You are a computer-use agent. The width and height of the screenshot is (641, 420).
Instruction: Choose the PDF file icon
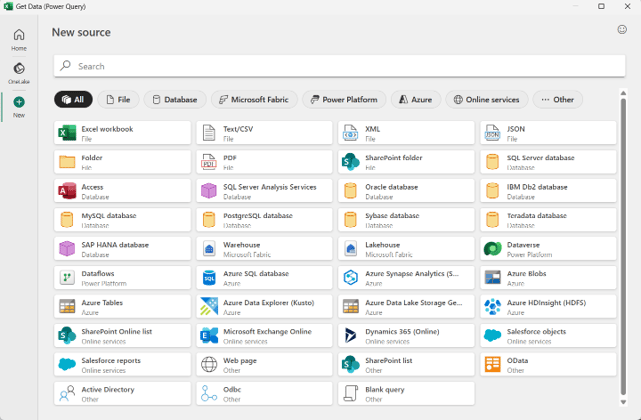pyautogui.click(x=209, y=162)
